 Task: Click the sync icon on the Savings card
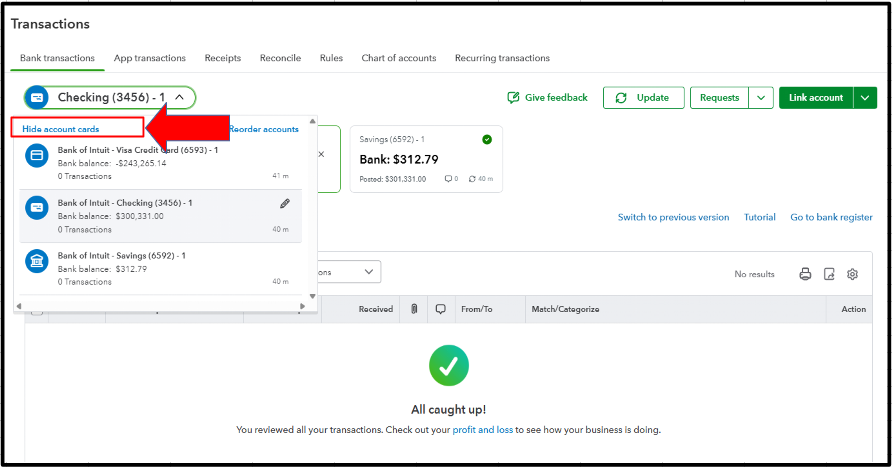(x=472, y=179)
